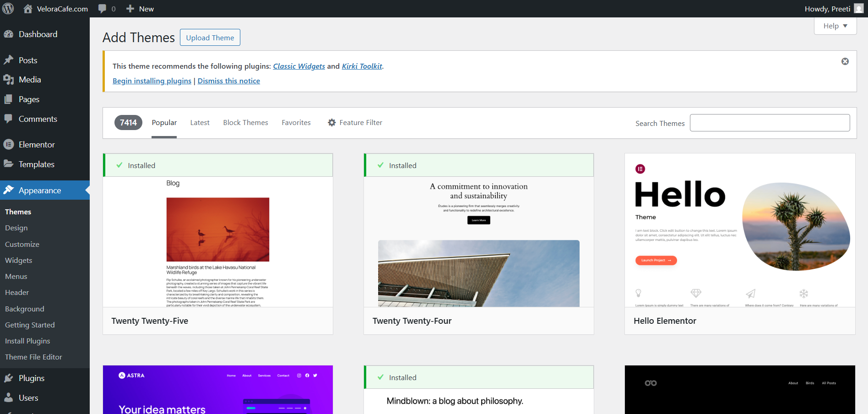Click the plus icon next to New
The width and height of the screenshot is (868, 414).
130,9
